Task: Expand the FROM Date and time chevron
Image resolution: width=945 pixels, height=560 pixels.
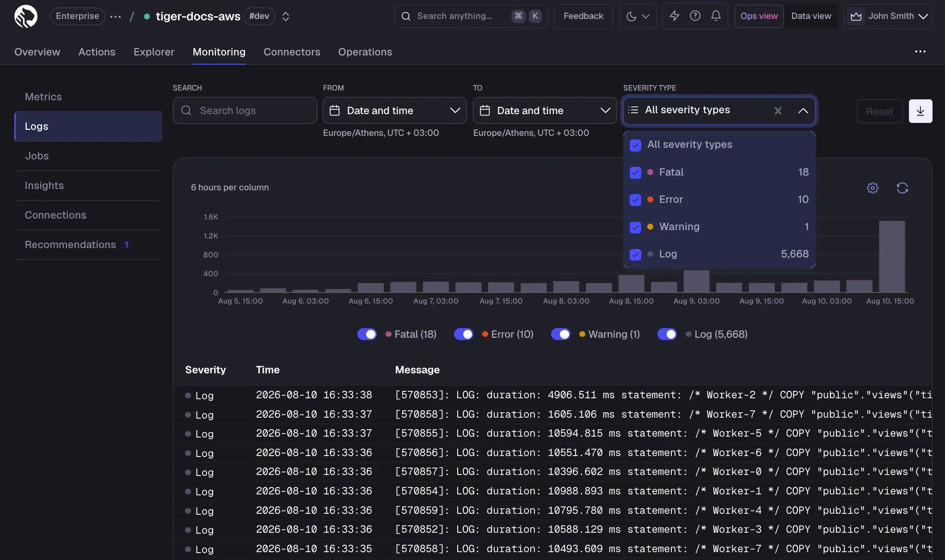Action: pyautogui.click(x=455, y=110)
